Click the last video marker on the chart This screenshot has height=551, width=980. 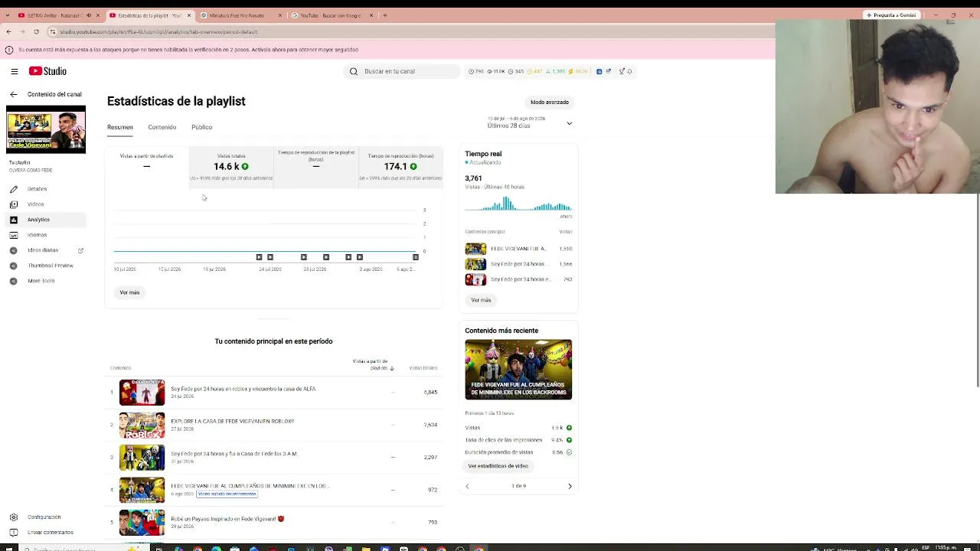[416, 257]
